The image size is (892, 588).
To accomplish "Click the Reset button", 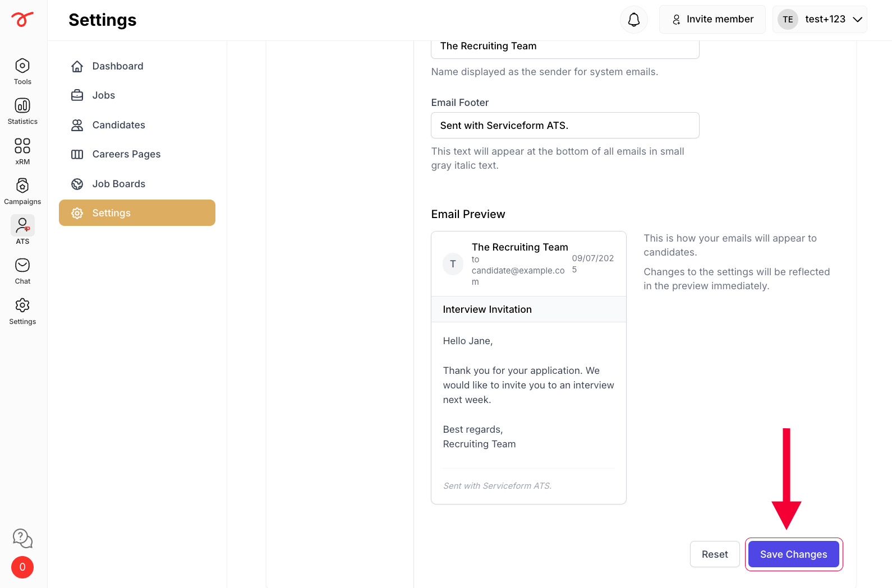I will 715,554.
